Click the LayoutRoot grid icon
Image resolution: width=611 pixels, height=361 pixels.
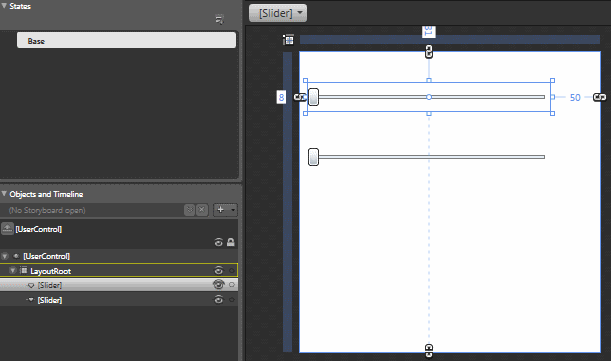pos(24,270)
